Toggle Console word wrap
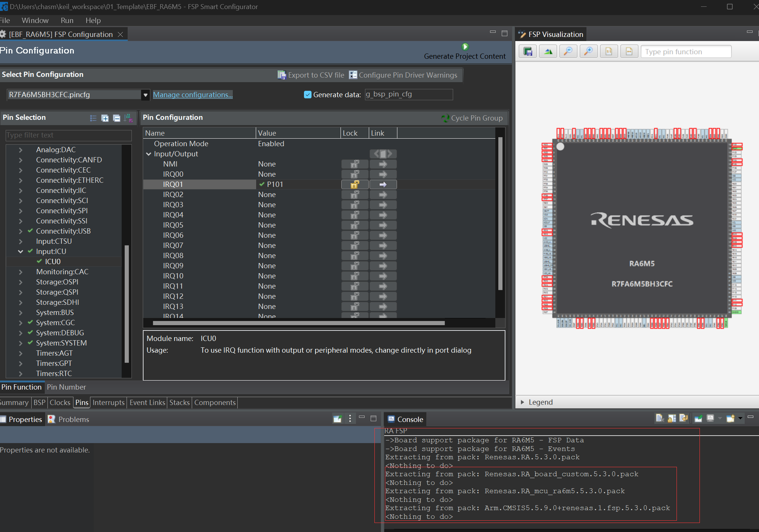 (x=684, y=418)
